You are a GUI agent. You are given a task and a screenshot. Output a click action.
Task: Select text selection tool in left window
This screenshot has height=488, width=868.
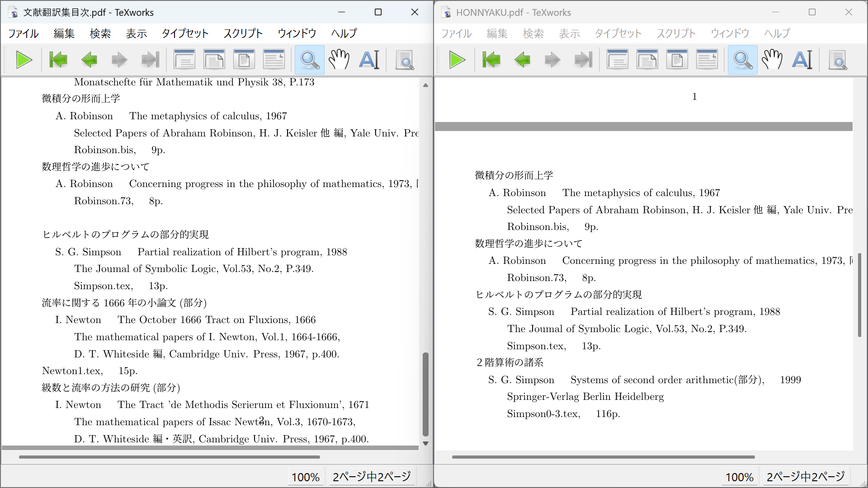(369, 60)
